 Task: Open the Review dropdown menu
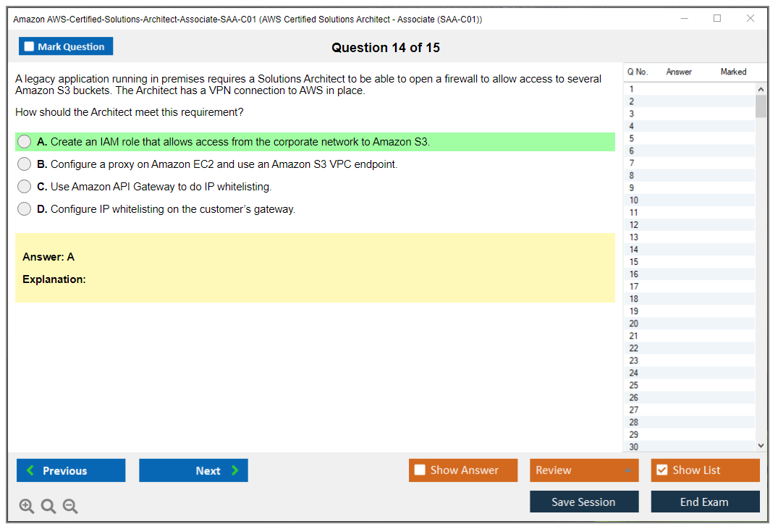tap(584, 470)
